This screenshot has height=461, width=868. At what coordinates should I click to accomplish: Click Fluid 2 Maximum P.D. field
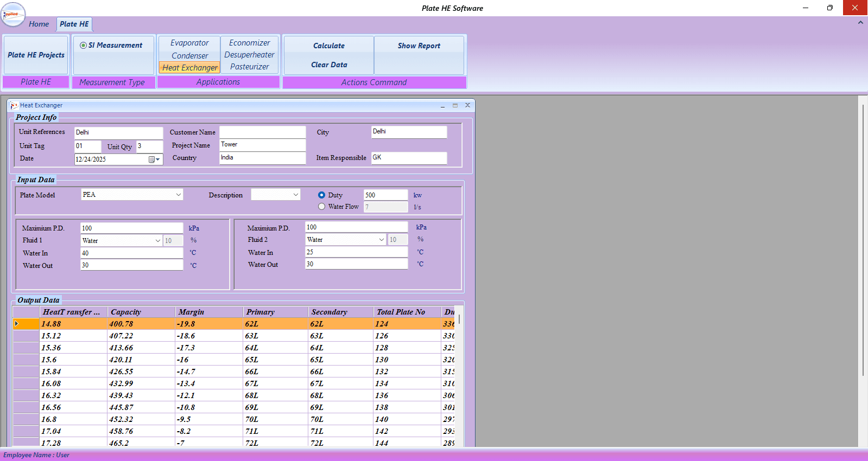click(357, 227)
